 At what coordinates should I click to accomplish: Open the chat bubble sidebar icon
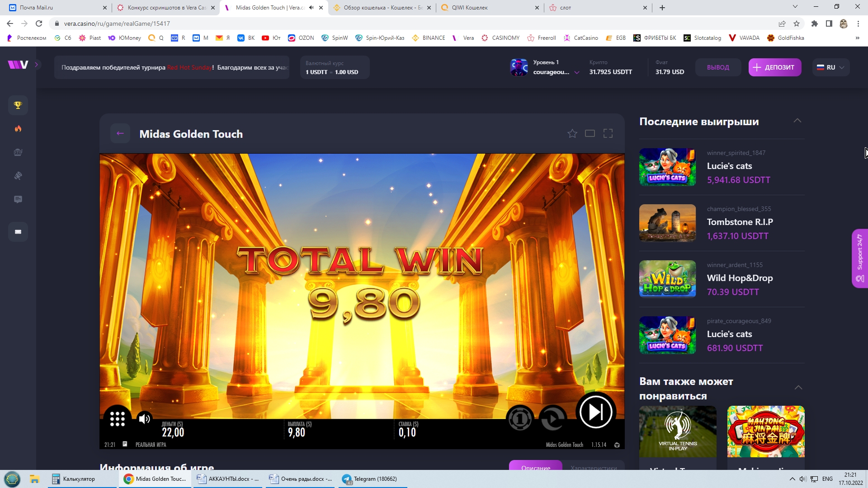(x=18, y=199)
